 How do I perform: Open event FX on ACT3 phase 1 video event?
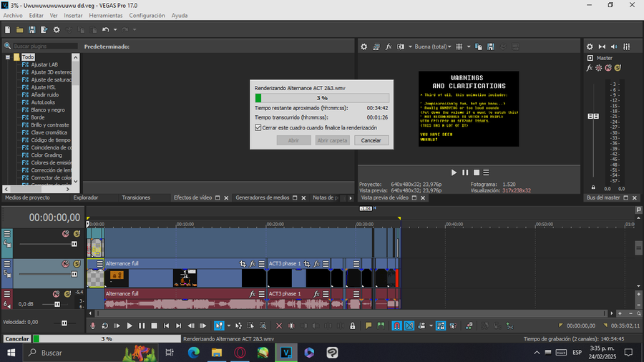click(316, 264)
